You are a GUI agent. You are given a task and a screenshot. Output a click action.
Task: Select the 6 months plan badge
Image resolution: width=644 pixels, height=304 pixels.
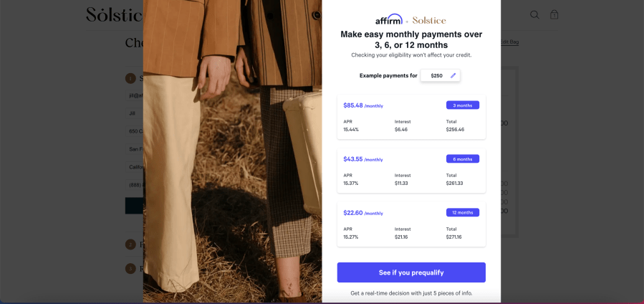(x=462, y=158)
